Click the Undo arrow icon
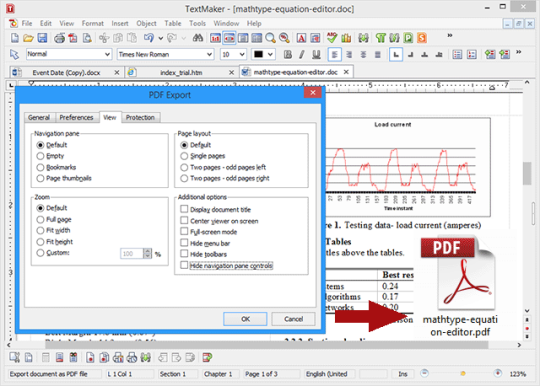 [149, 38]
